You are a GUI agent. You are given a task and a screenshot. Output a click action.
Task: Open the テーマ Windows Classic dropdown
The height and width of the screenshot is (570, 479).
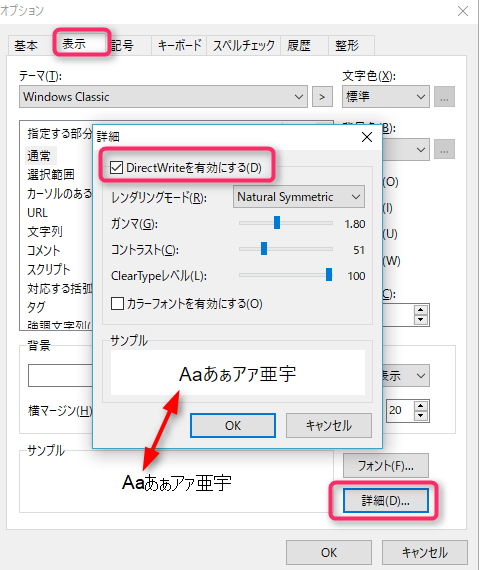pos(163,97)
